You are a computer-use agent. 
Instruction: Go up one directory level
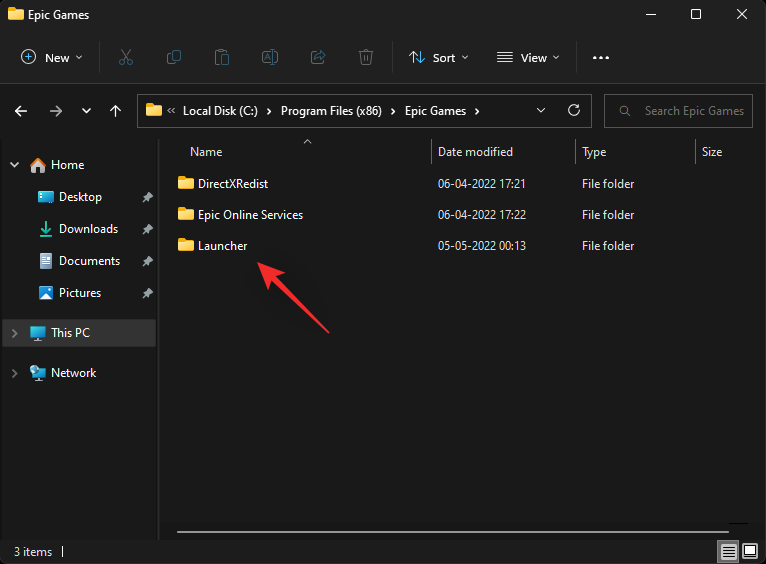pyautogui.click(x=115, y=111)
